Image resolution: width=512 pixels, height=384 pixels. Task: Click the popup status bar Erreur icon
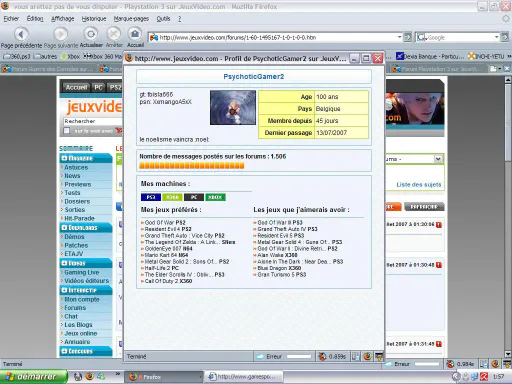coord(260,357)
